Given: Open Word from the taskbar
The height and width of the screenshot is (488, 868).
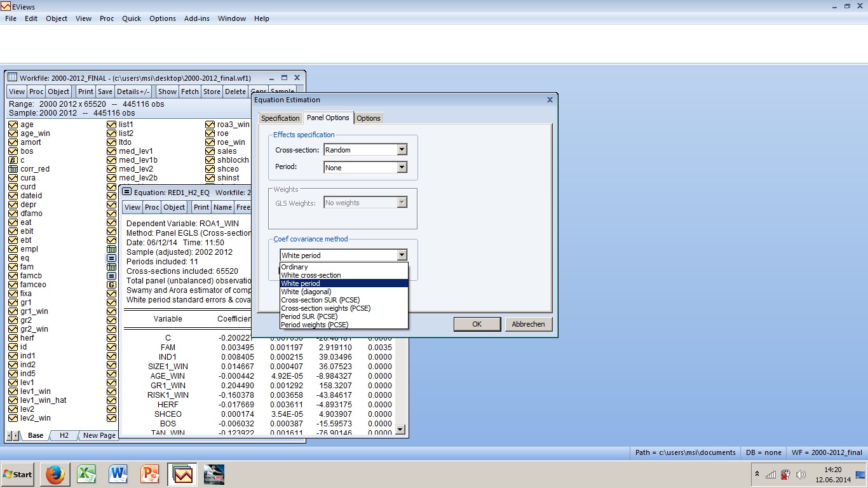Looking at the screenshot, I should pyautogui.click(x=119, y=474).
